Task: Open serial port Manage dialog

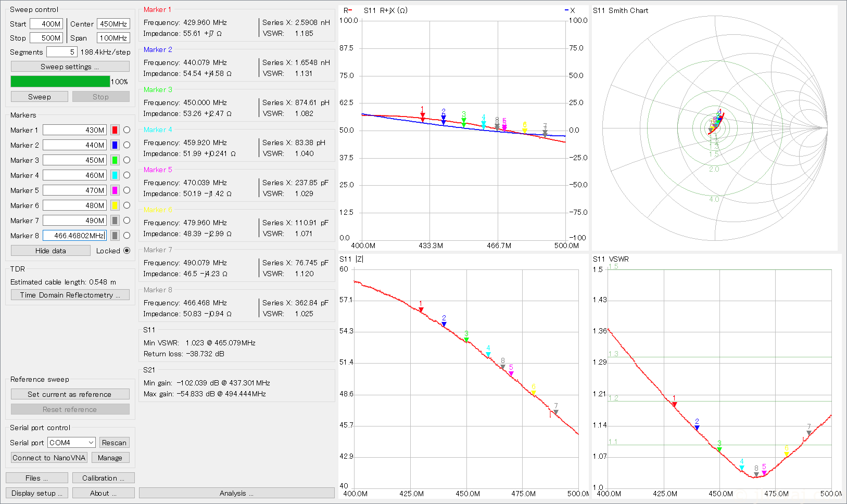Action: click(x=110, y=458)
